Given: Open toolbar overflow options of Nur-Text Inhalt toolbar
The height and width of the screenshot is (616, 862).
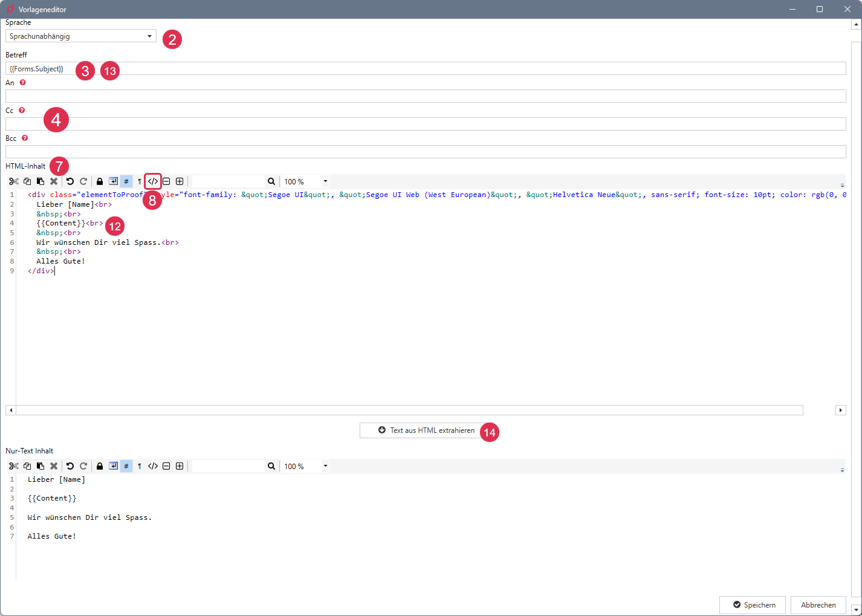Looking at the screenshot, I should 842,470.
